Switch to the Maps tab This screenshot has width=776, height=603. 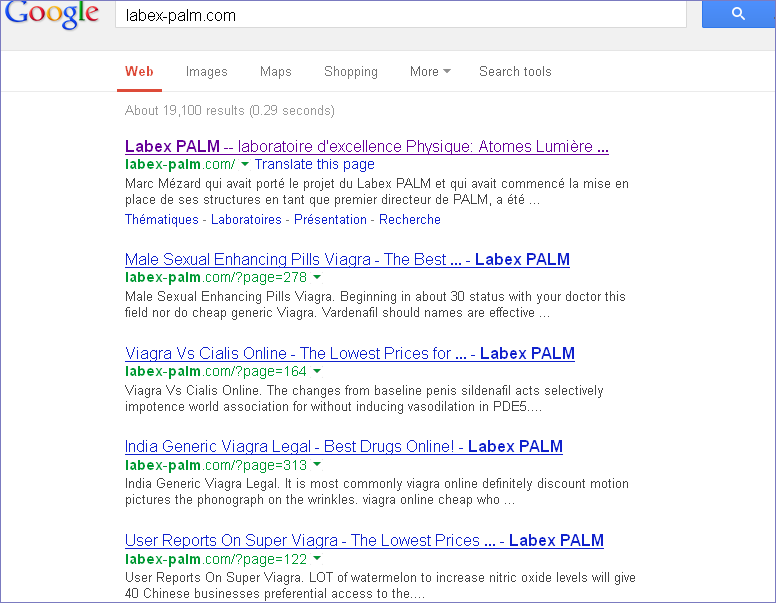click(x=275, y=72)
